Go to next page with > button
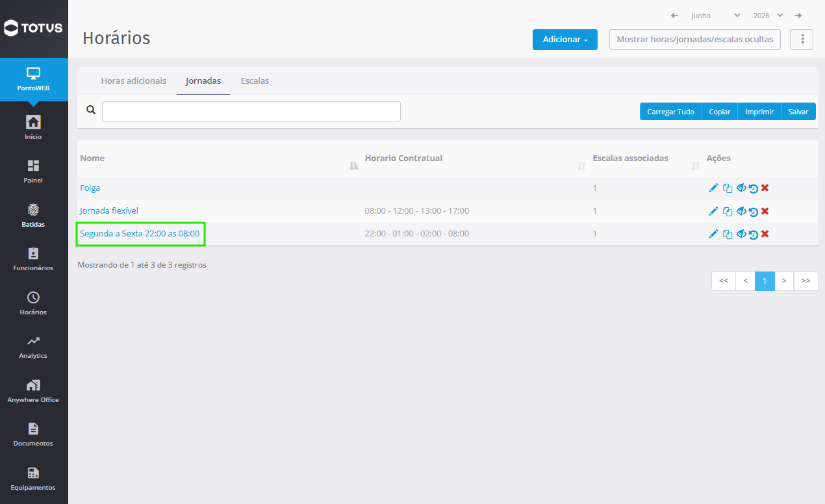 tap(784, 281)
